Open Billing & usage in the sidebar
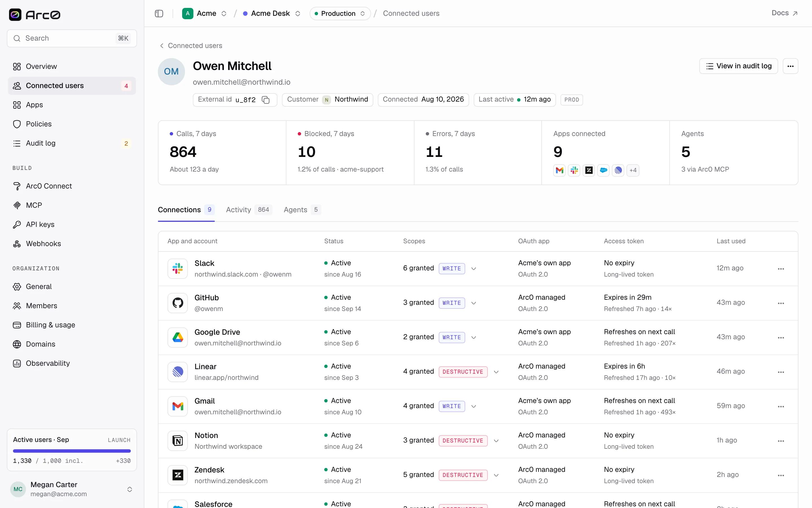812x508 pixels. coord(72,325)
